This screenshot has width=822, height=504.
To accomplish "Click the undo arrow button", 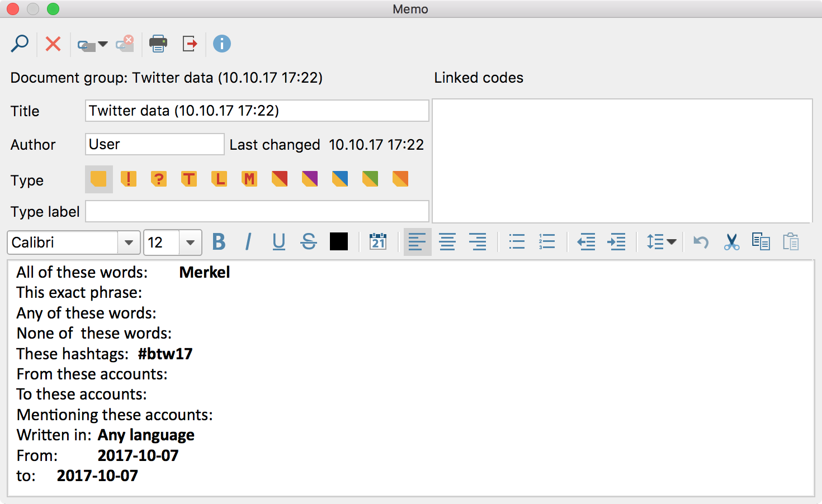I will click(701, 242).
